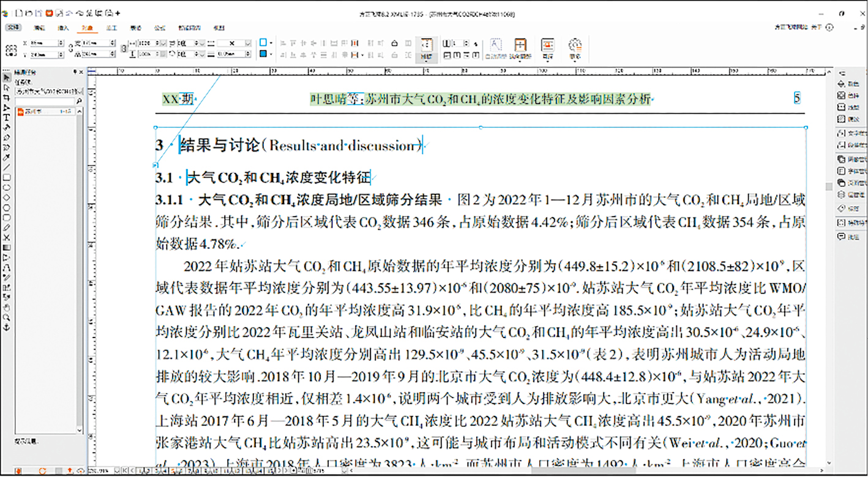Click the reference point grid icon
This screenshot has height=477, width=868.
[x=12, y=49]
